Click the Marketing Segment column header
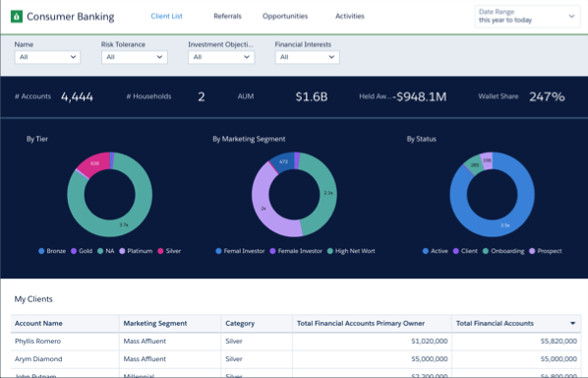Image resolution: width=588 pixels, height=378 pixels. 170,323
